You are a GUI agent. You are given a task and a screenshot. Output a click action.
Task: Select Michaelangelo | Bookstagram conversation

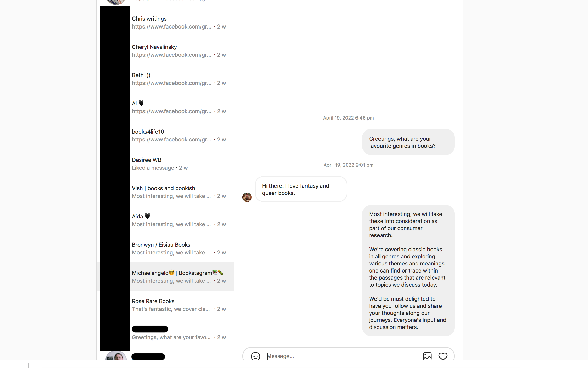(x=165, y=276)
